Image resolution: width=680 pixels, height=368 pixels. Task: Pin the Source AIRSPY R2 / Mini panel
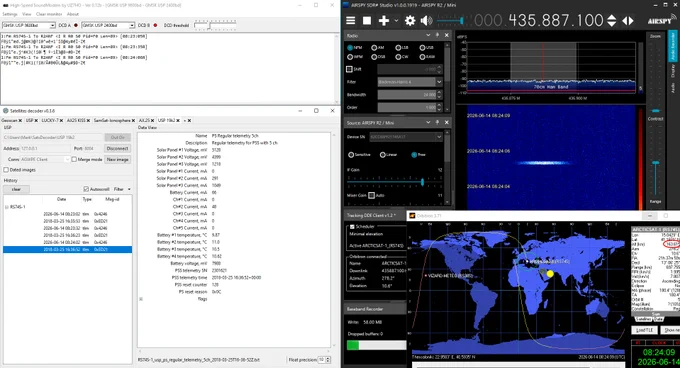coord(437,123)
